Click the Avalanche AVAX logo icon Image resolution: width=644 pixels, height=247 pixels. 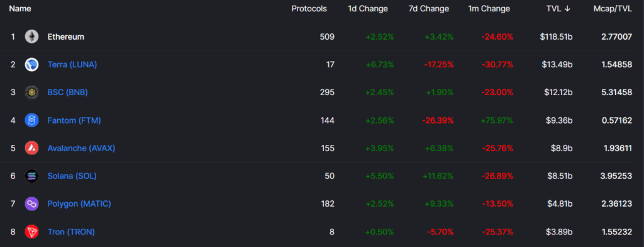pos(31,148)
